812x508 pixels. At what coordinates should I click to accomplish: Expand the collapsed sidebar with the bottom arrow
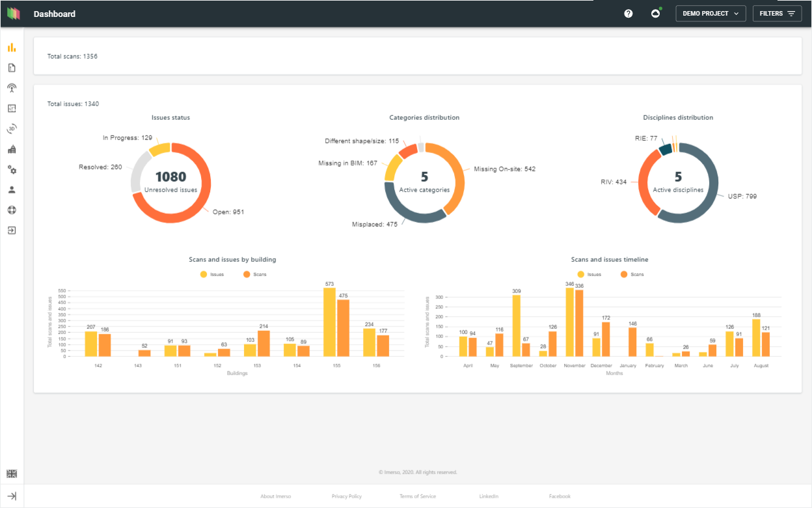click(11, 496)
